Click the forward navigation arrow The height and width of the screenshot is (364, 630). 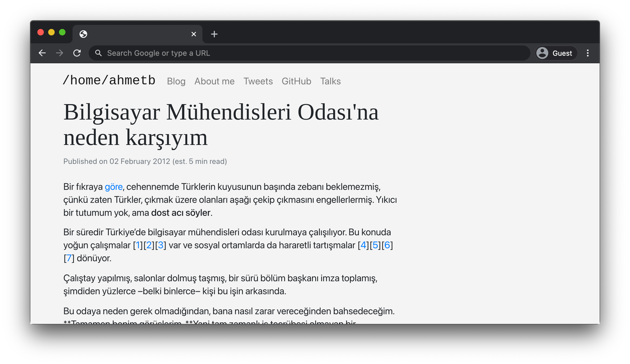point(60,53)
